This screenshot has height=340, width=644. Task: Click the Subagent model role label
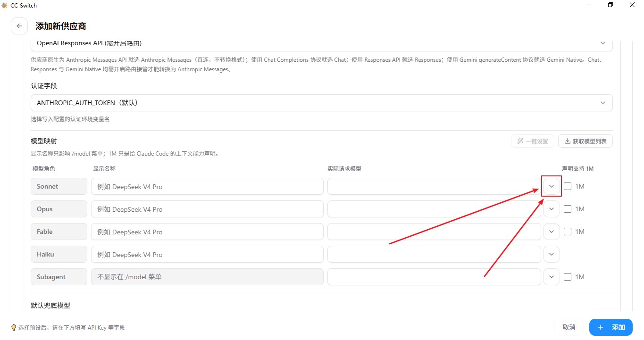pyautogui.click(x=59, y=277)
